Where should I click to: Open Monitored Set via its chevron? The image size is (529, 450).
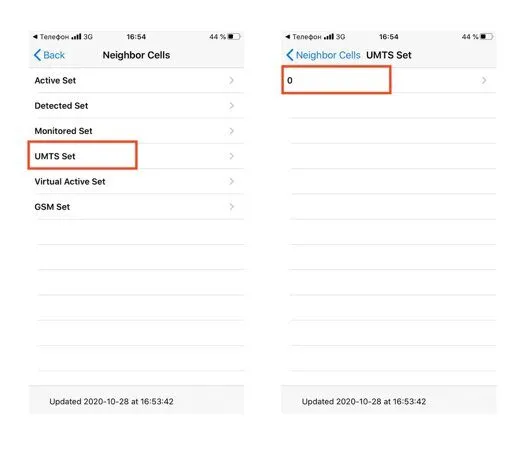pos(231,131)
